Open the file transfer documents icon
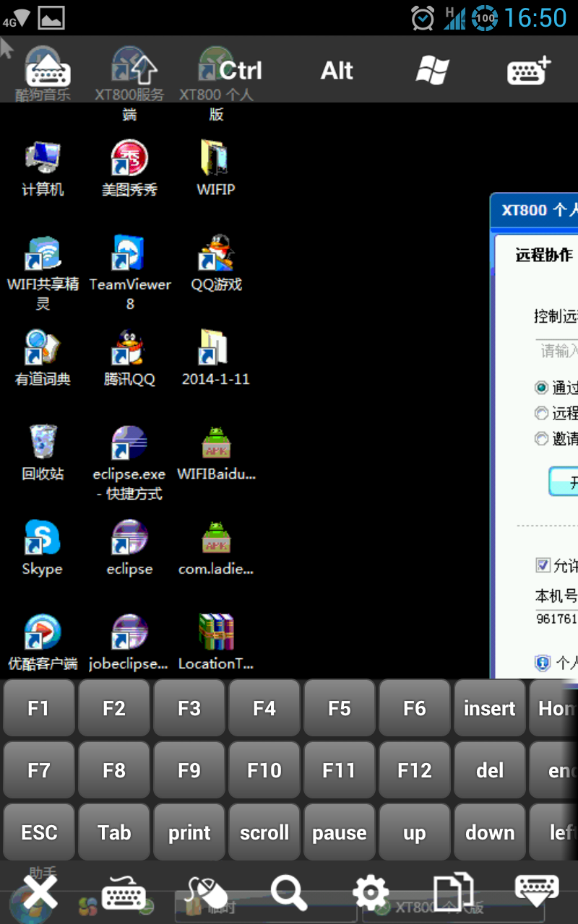The width and height of the screenshot is (578, 924). [x=454, y=892]
